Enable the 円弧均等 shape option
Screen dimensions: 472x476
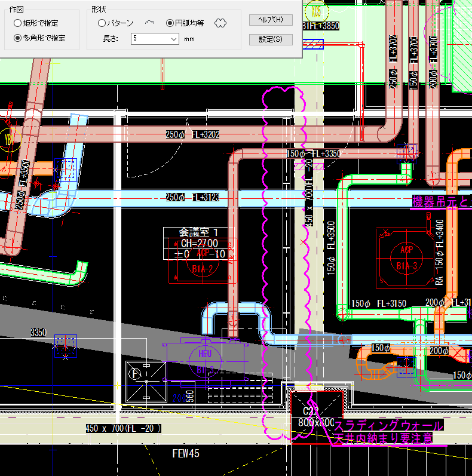(x=170, y=23)
